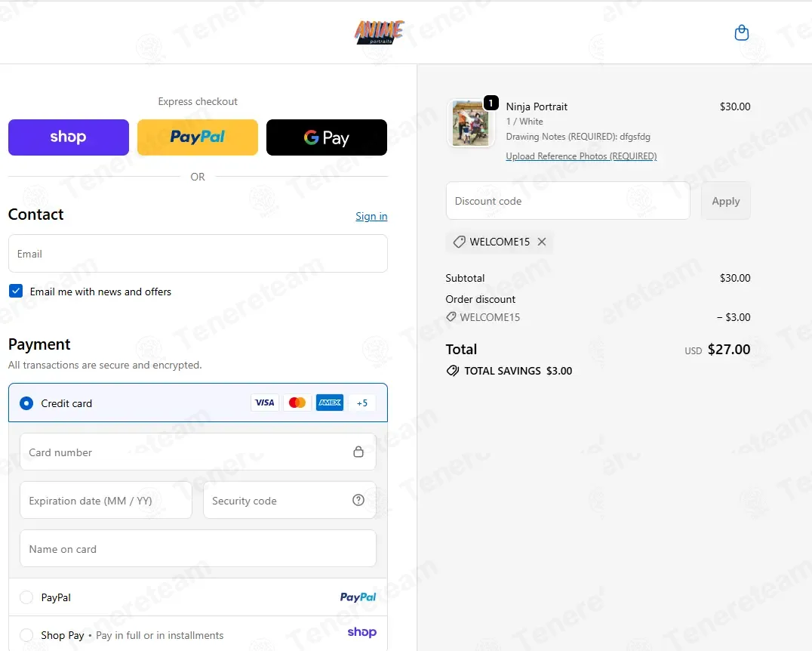This screenshot has height=651, width=812.
Task: Click 'All transactions are secure and encrypted.'
Action: pyautogui.click(x=105, y=365)
